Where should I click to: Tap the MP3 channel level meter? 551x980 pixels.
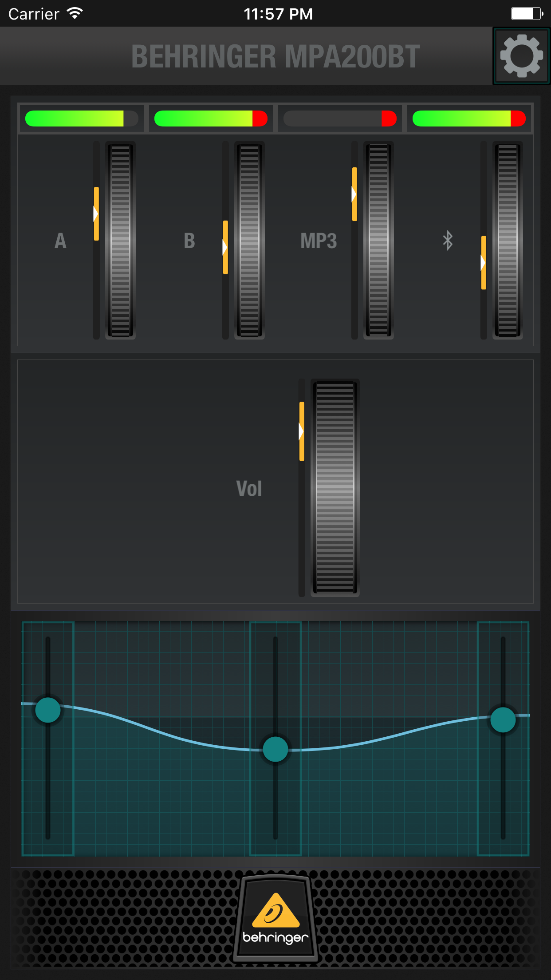340,119
